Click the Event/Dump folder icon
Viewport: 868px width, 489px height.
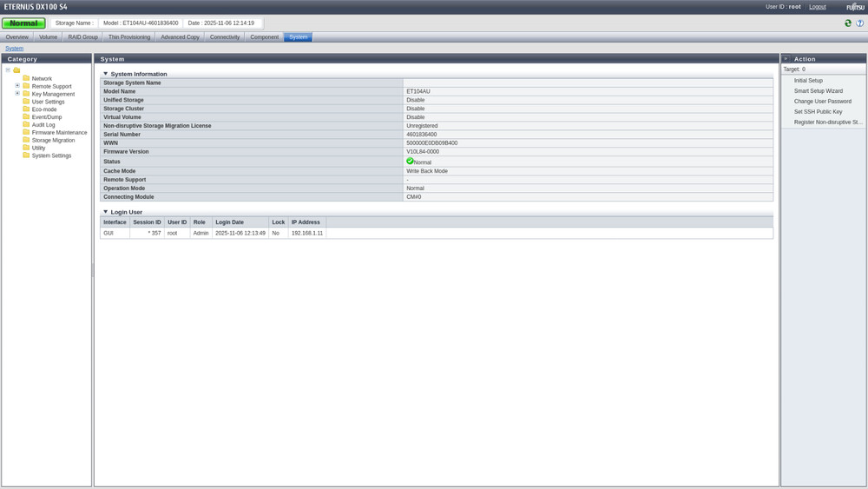tap(26, 117)
